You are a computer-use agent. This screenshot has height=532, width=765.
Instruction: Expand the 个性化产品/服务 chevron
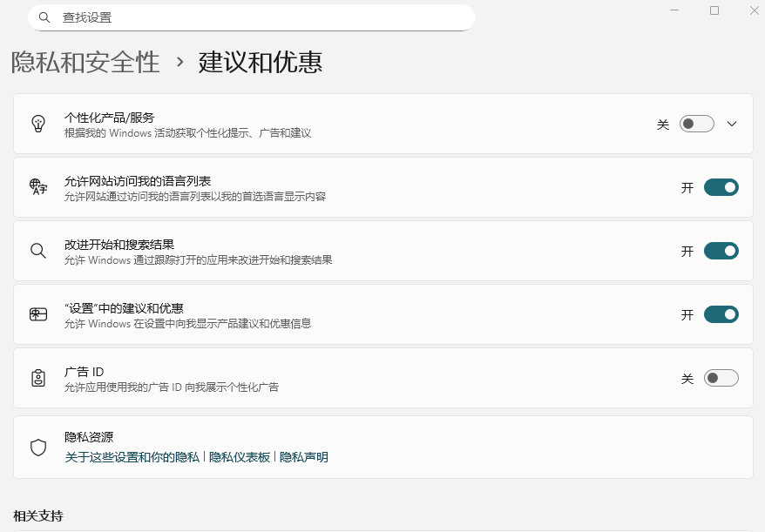pos(732,124)
